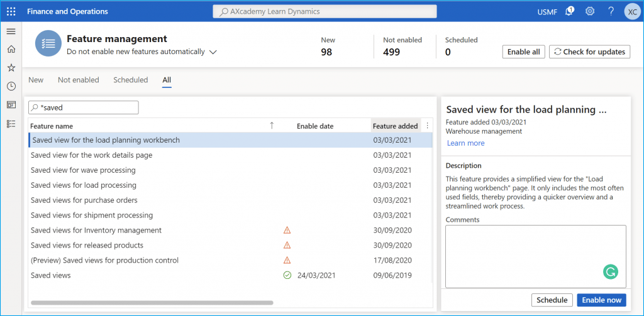644x316 pixels.
Task: Open Modules list icon in sidebar
Action: 11,124
